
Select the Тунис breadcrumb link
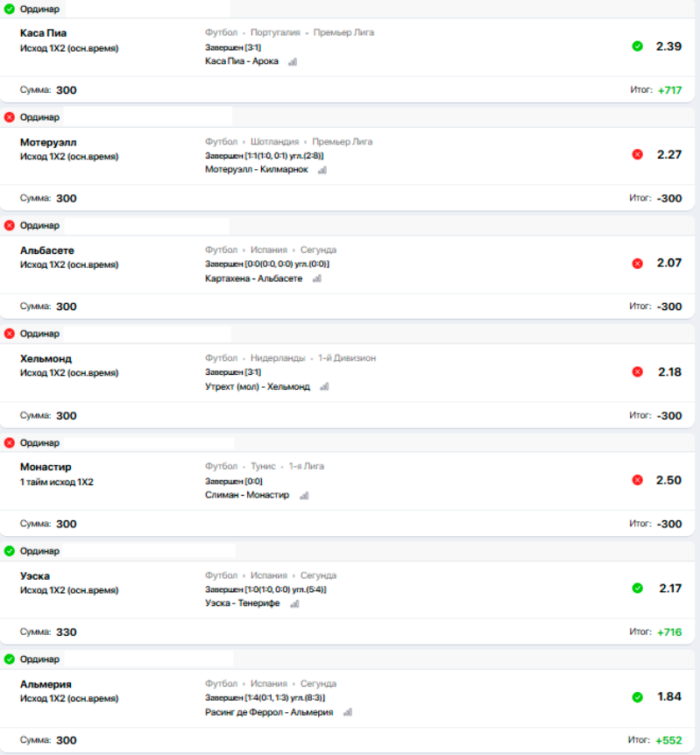(x=263, y=467)
